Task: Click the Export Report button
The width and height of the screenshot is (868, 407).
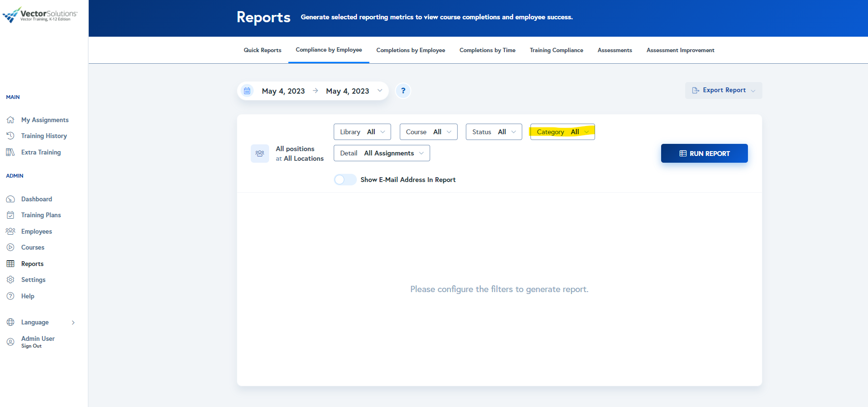Action: (723, 90)
